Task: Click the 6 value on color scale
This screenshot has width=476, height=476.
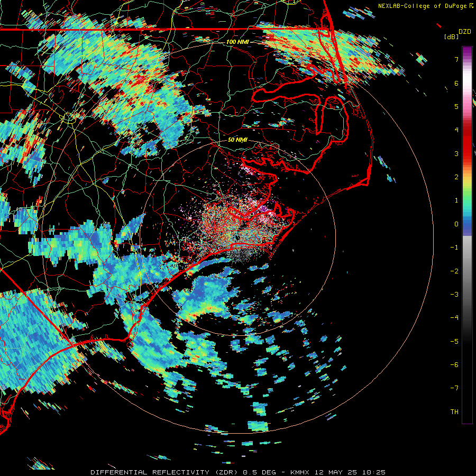Action: (456, 83)
